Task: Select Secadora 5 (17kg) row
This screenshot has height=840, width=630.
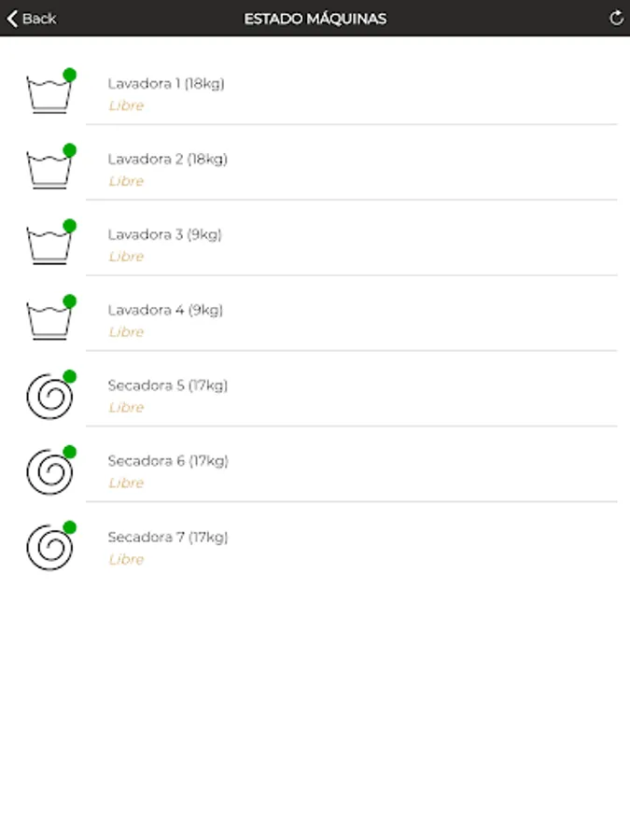Action: coord(315,389)
